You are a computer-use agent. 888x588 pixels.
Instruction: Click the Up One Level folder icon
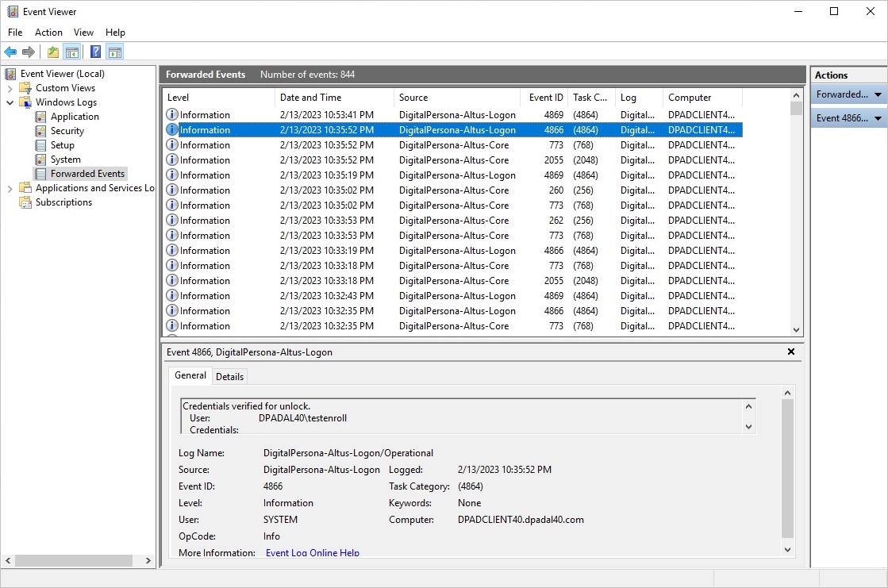pyautogui.click(x=52, y=52)
